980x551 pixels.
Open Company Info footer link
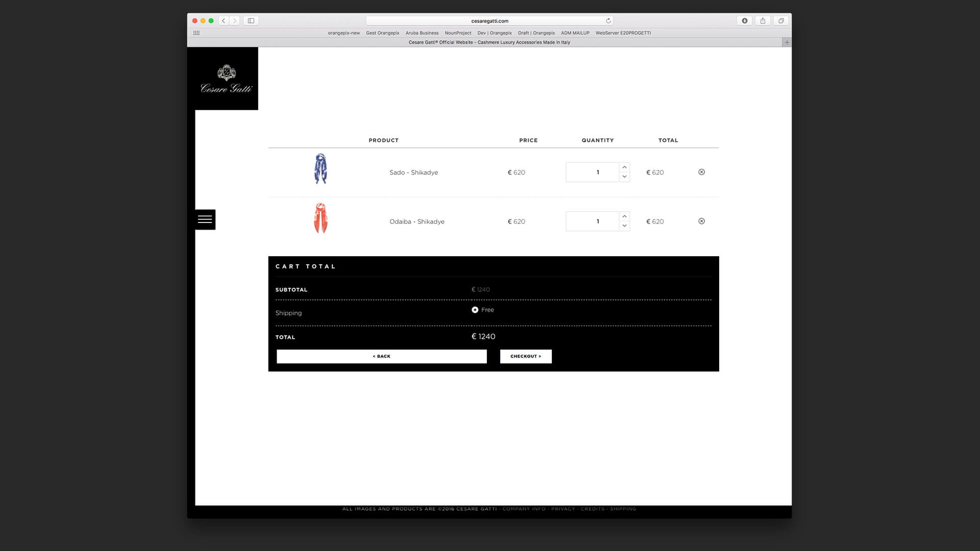(524, 509)
